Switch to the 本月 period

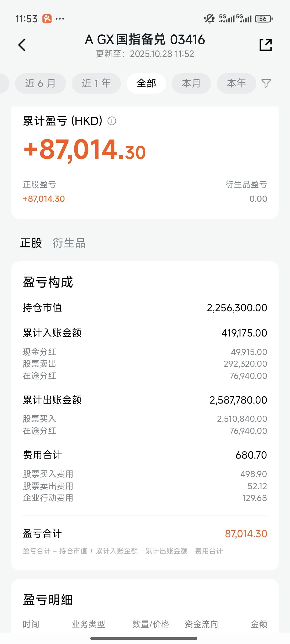click(191, 83)
